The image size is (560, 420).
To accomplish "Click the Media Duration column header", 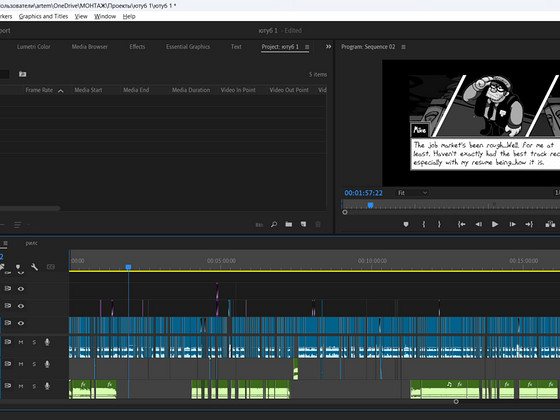I will tap(191, 90).
